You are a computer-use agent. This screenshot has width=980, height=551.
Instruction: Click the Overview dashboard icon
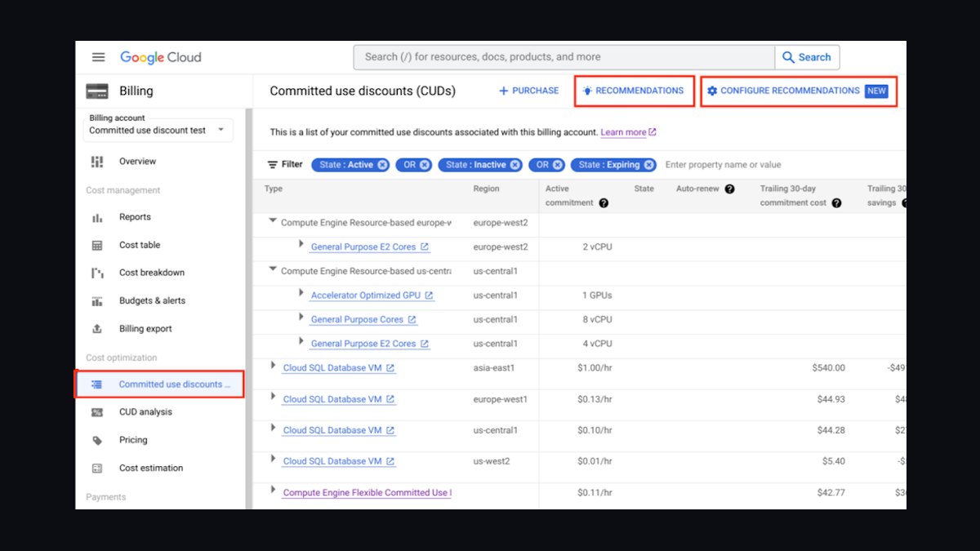pyautogui.click(x=97, y=162)
